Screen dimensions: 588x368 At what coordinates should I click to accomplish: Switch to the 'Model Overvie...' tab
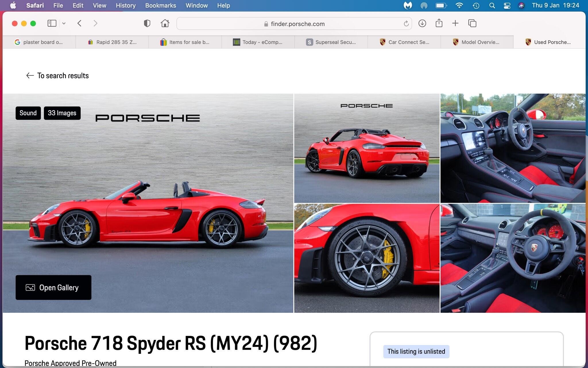477,42
